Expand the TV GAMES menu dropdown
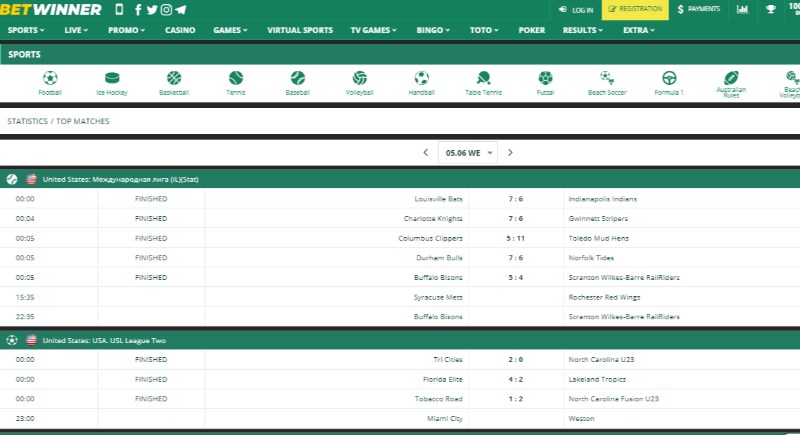The height and width of the screenshot is (435, 800). 373,30
